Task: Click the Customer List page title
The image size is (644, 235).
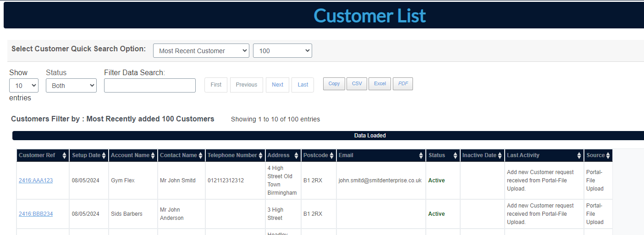Action: (x=369, y=16)
